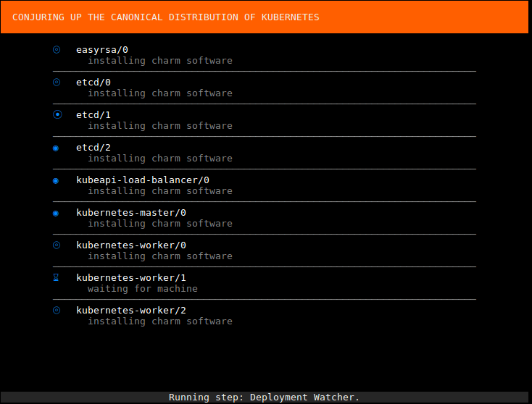Click 'installing charm software' under easyrsa/0
Image resolution: width=532 pixels, height=404 pixels.
point(160,61)
